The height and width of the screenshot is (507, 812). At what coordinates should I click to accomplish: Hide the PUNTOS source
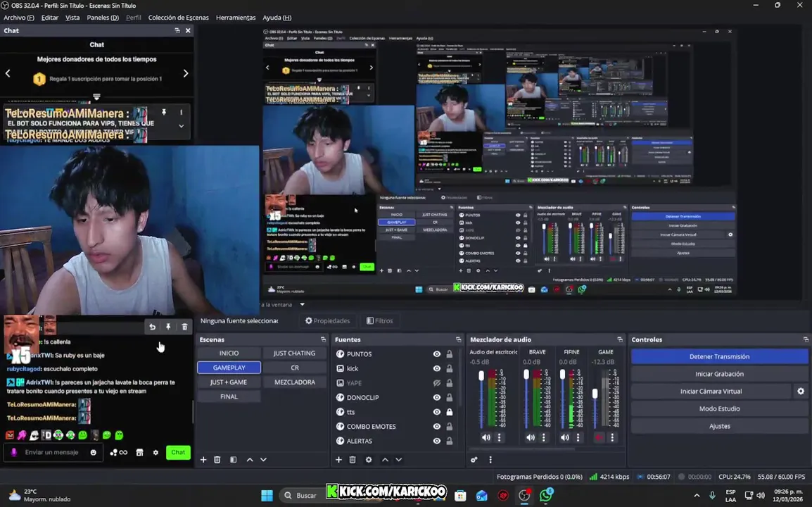(437, 354)
